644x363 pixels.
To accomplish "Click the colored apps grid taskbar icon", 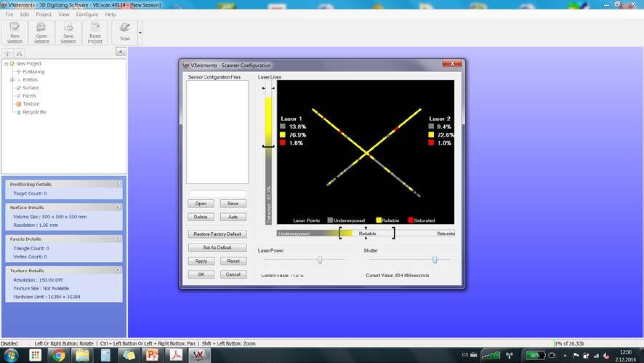I will coord(36,355).
